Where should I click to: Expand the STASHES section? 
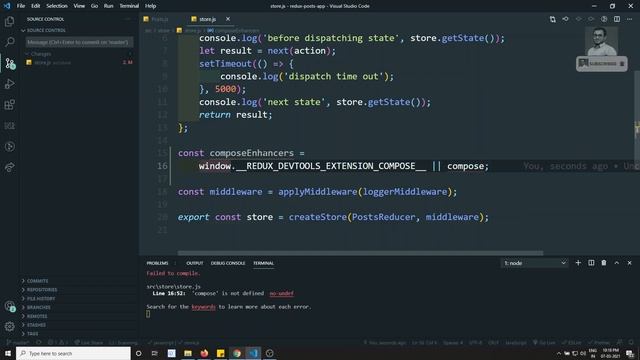coord(35,325)
